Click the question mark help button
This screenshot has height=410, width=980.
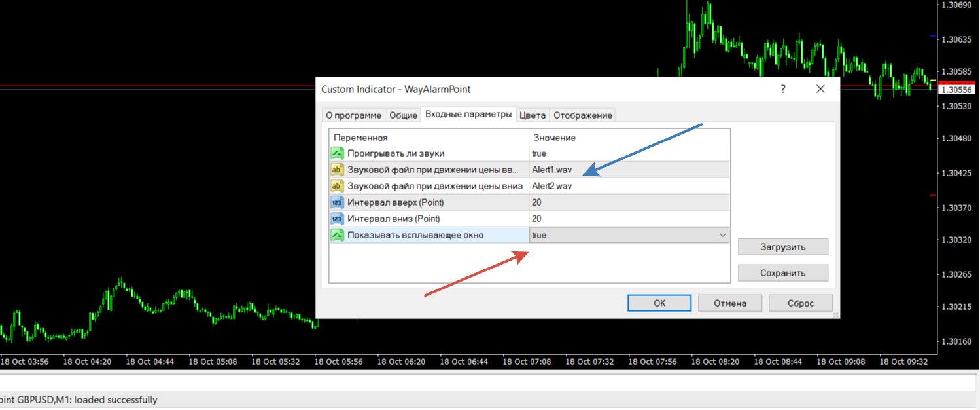783,89
